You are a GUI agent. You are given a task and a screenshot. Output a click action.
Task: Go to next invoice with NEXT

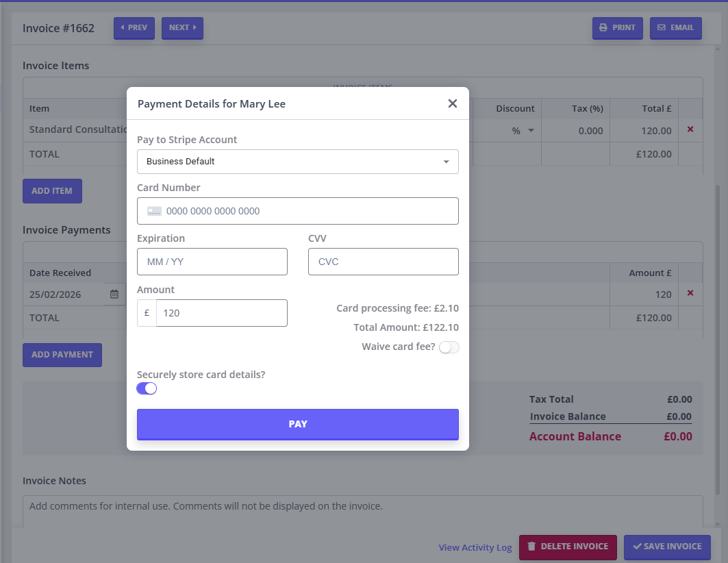pyautogui.click(x=182, y=28)
